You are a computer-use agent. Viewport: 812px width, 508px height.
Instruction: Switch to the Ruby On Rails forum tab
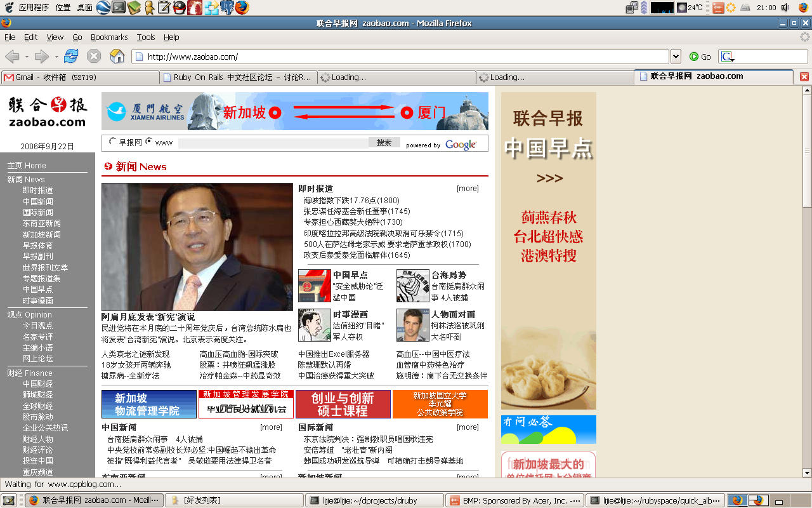pos(238,77)
